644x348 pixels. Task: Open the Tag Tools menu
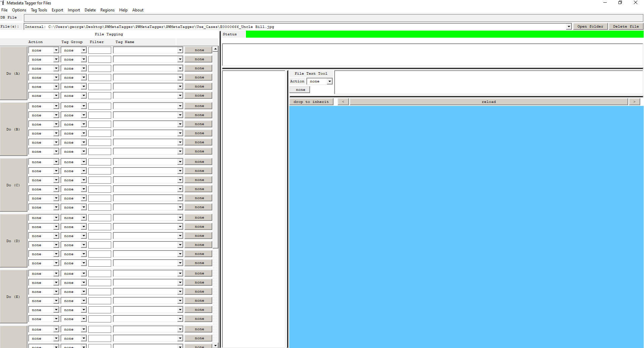(x=39, y=10)
